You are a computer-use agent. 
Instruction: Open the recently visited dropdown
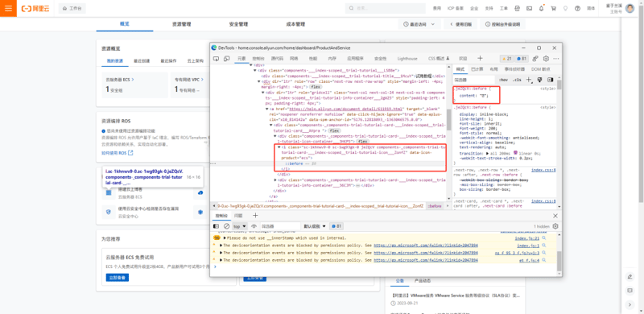(x=419, y=24)
